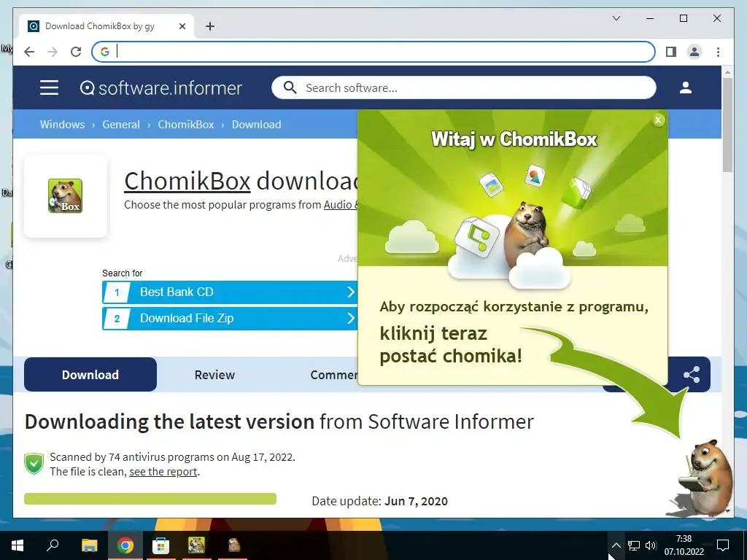The height and width of the screenshot is (560, 747).
Task: Click the magnifier icon in the search box
Action: [290, 87]
